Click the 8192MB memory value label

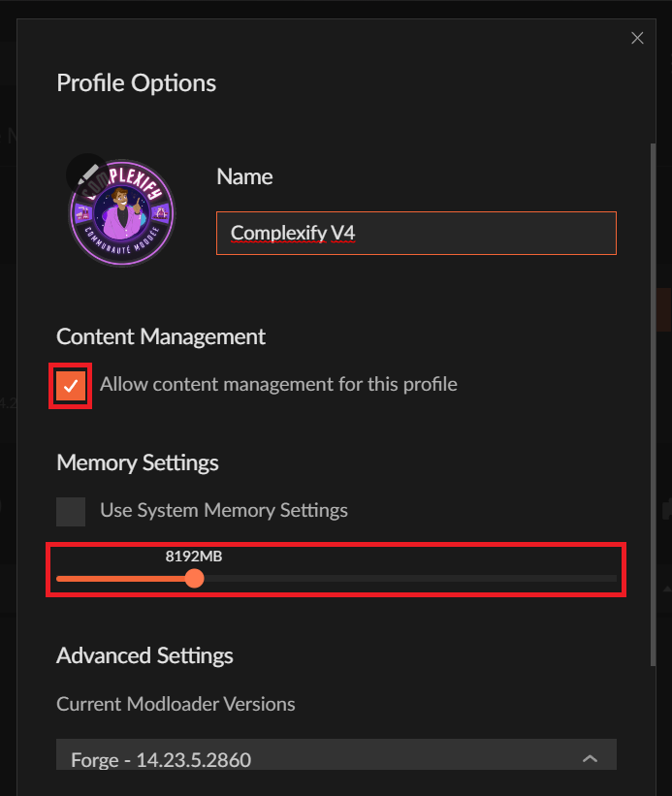click(194, 557)
